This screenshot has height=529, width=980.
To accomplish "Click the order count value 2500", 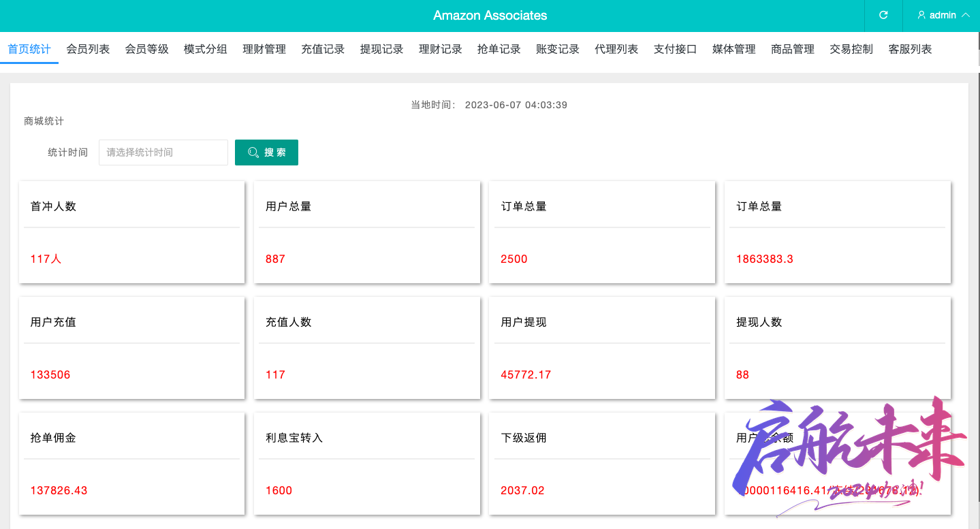I will (x=514, y=259).
